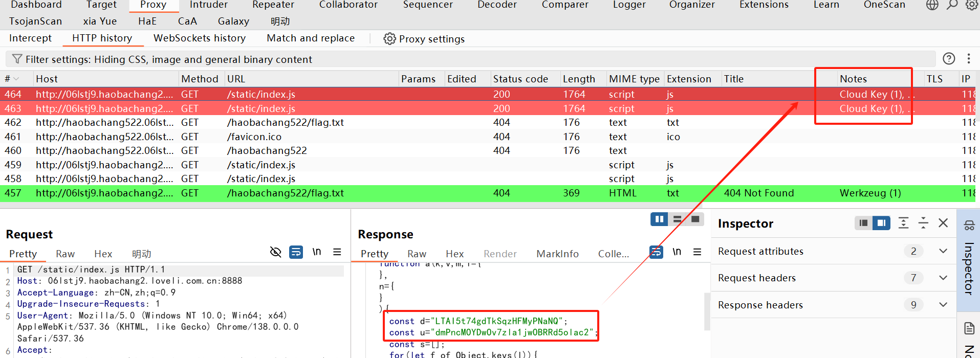
Task: Open request pane hamburger menu
Action: point(337,252)
